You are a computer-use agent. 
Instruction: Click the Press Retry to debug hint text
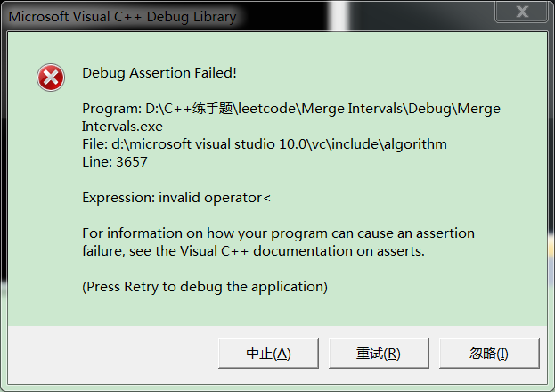(205, 287)
